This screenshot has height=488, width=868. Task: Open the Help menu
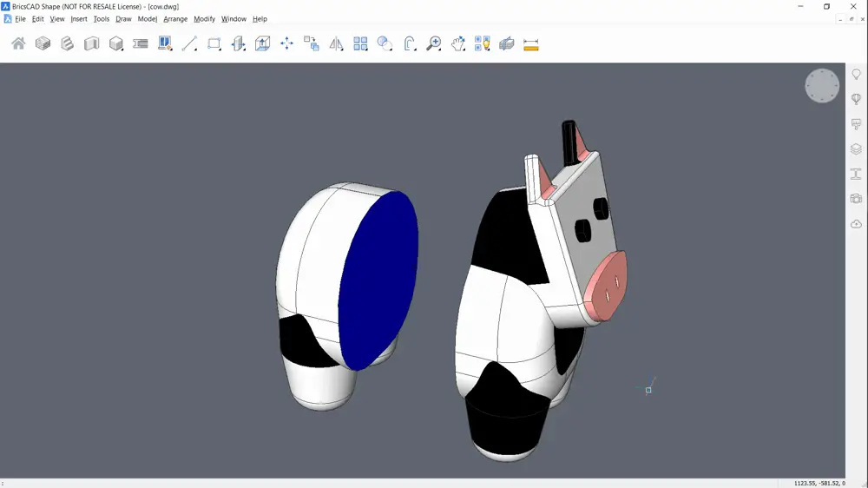260,19
